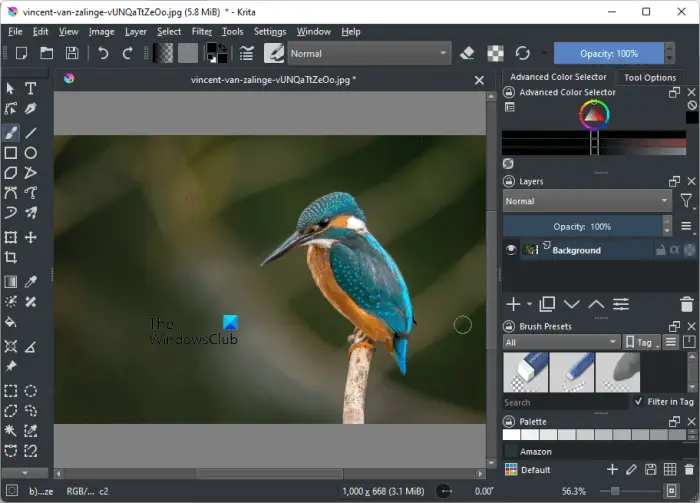Select the Contiguous Selection magic wand tool
Viewport: 700px width, 503px height.
11,431
